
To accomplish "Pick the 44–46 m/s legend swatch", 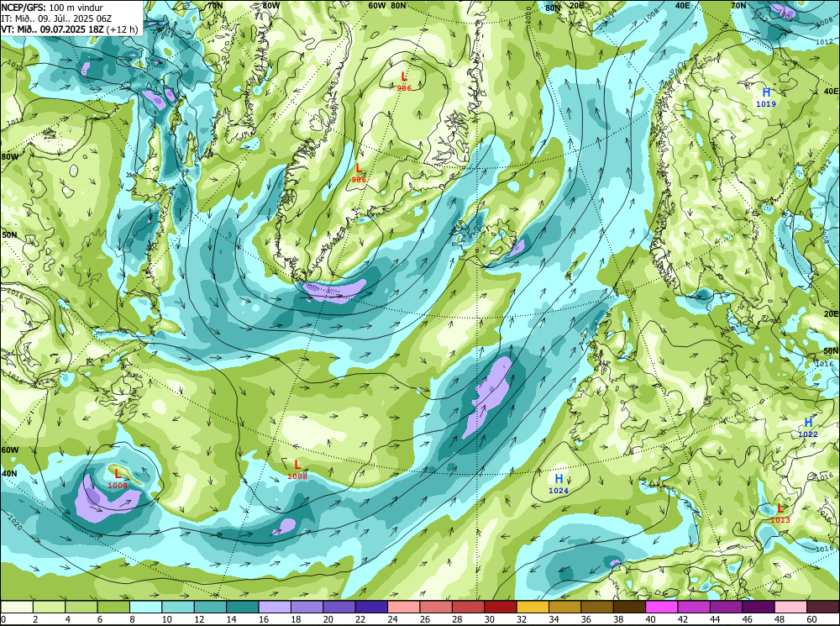I will pyautogui.click(x=726, y=607).
